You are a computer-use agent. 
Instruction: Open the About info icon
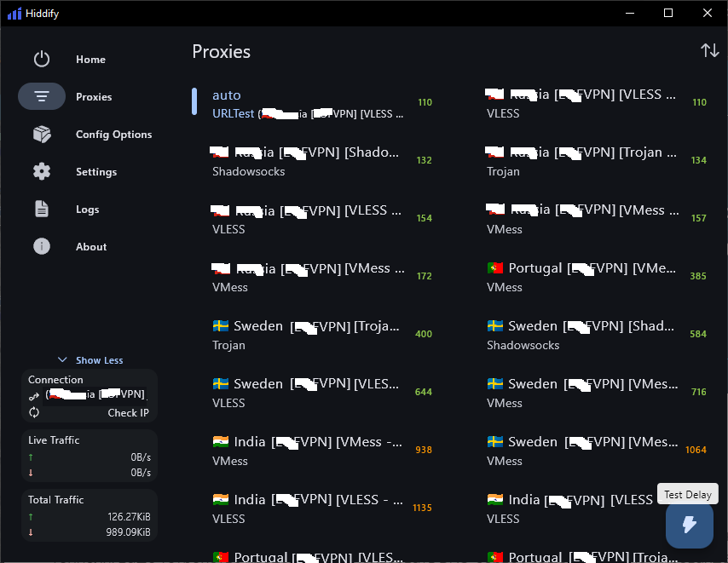click(x=41, y=246)
